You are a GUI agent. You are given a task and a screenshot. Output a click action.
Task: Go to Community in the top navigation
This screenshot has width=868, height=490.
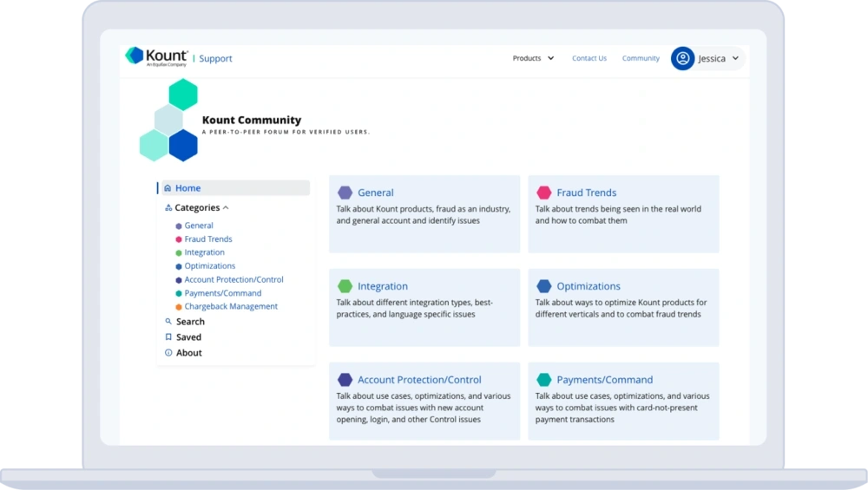coord(641,58)
